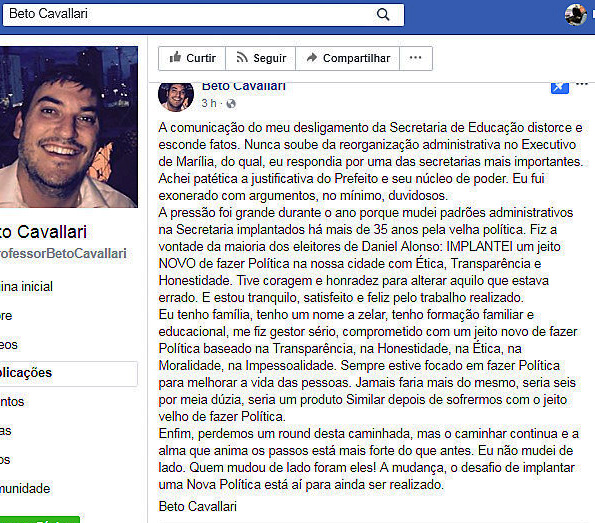Click the Curtir thumbs-up button

tap(192, 58)
